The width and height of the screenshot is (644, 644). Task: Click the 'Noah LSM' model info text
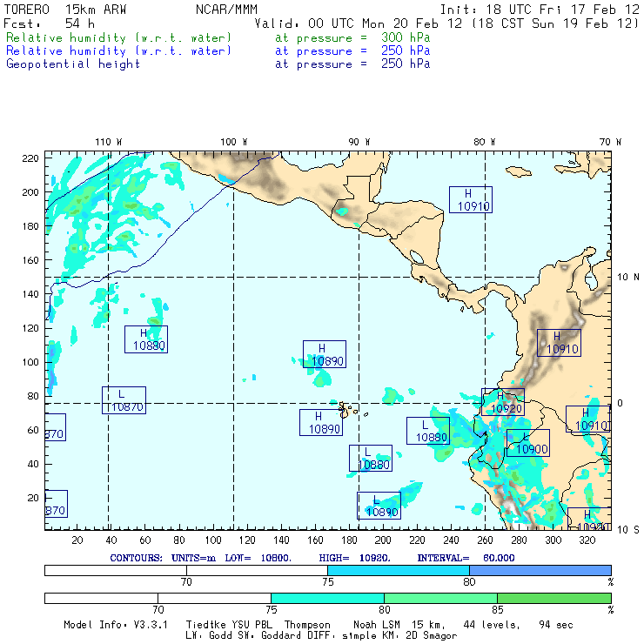(376, 625)
